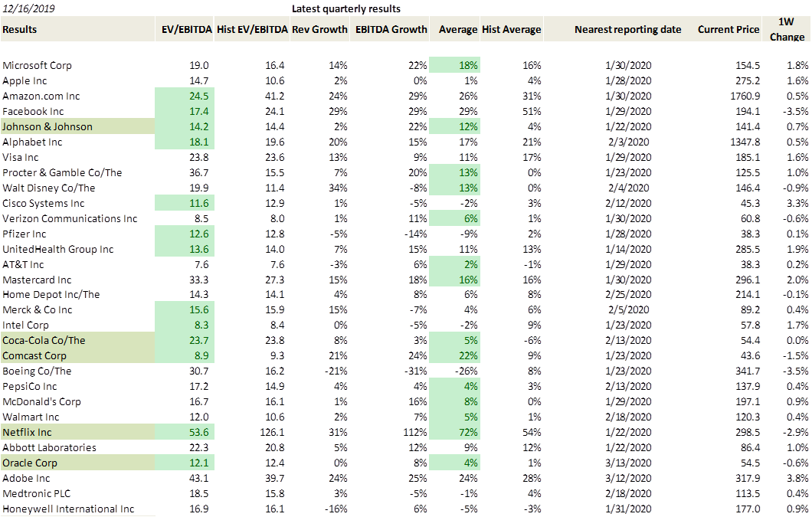Select the EV/EBITDA column header

[186, 29]
